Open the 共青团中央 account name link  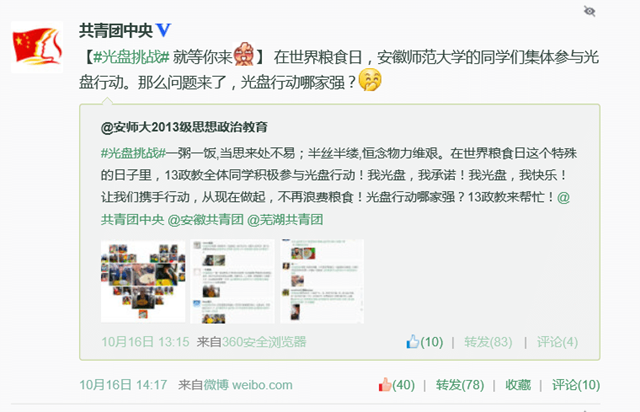click(116, 31)
